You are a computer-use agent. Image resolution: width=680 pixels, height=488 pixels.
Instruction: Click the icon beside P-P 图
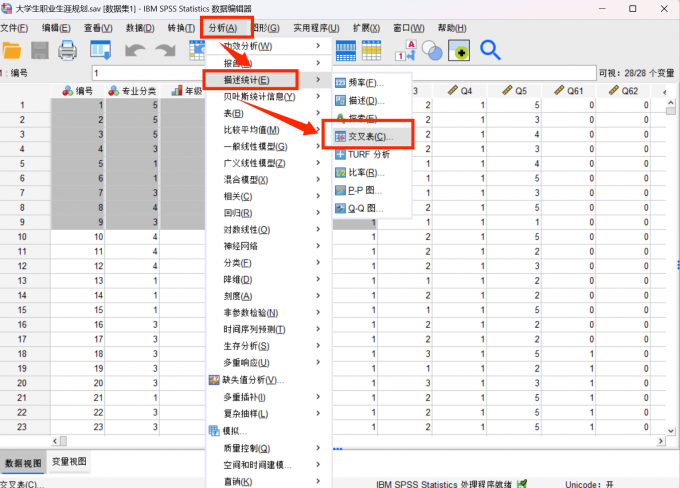point(340,190)
